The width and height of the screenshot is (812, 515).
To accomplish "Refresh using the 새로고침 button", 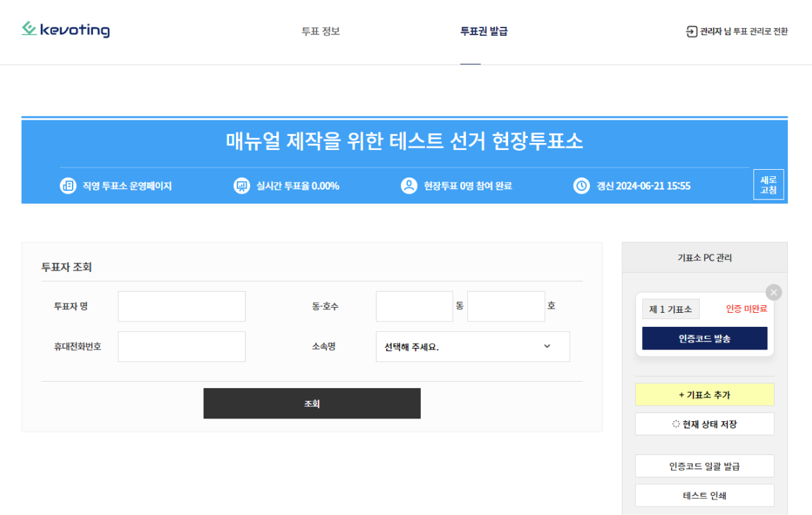I will coord(768,185).
